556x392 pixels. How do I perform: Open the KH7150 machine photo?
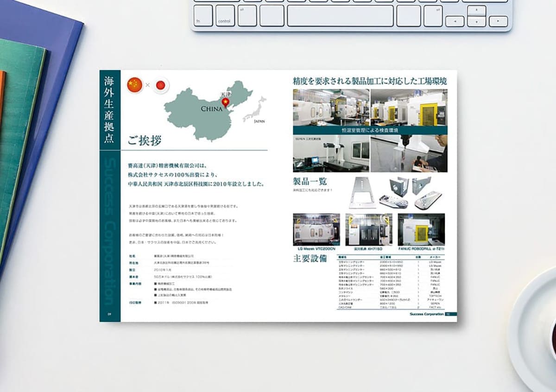(369, 229)
